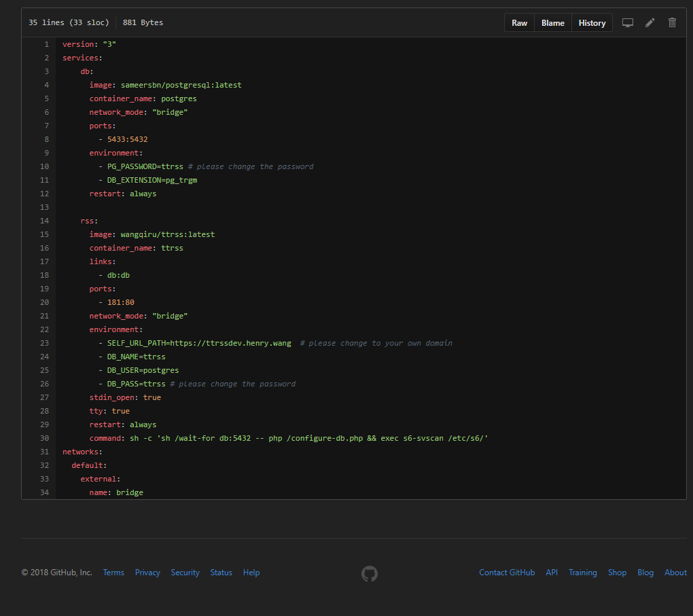Click 'image: wangqiru/ttrss:latest' line

[152, 234]
